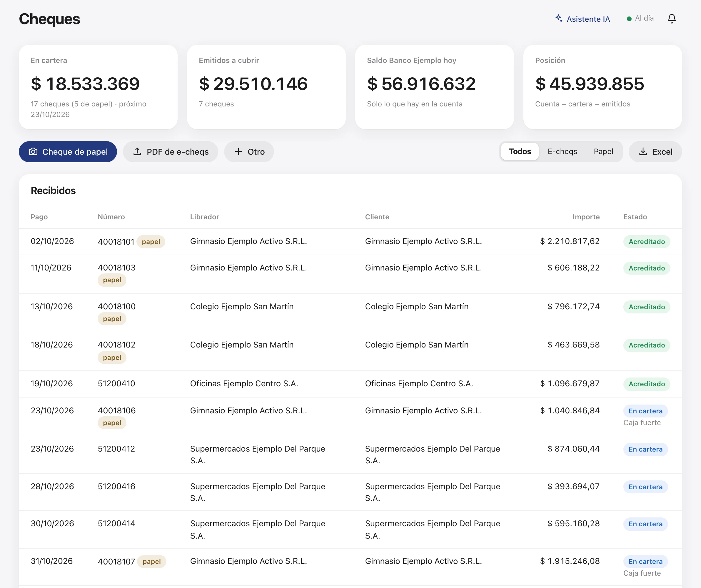Click the Librador column header
The height and width of the screenshot is (588, 701).
pyautogui.click(x=205, y=217)
